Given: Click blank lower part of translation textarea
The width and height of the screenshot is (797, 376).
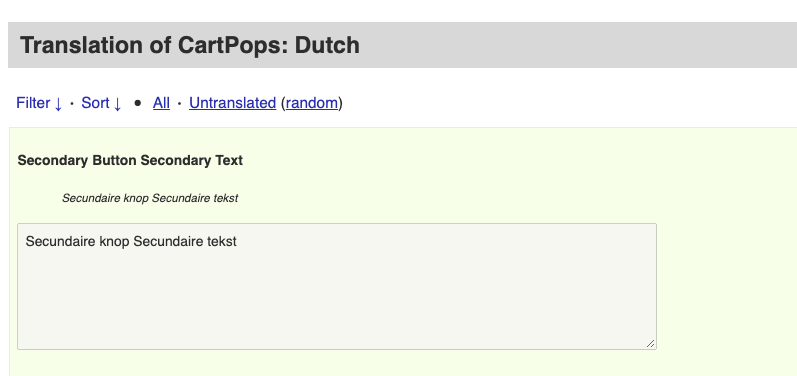Looking at the screenshot, I should point(337,305).
